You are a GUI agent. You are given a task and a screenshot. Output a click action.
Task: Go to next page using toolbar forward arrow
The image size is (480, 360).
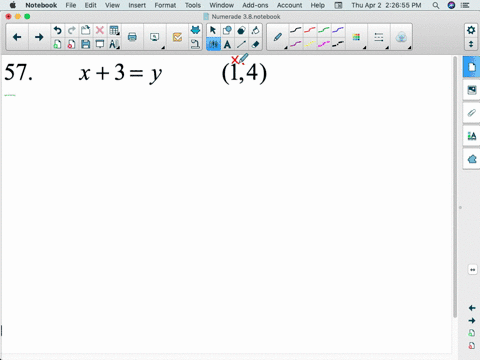[x=39, y=37]
